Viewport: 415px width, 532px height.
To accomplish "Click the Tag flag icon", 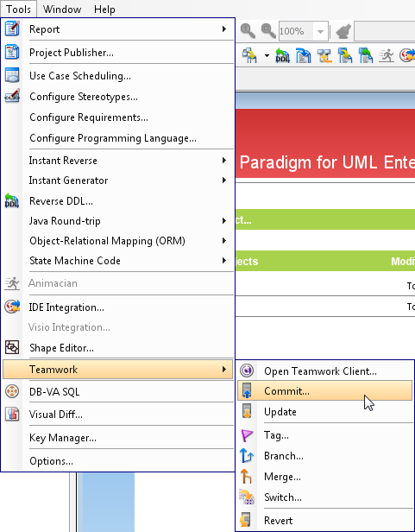I will (x=247, y=435).
